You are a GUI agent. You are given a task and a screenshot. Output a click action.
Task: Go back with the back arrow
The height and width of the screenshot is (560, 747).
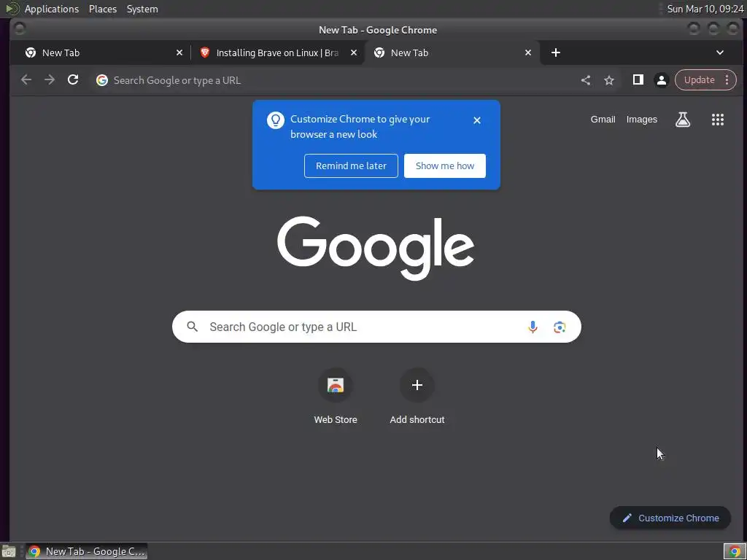click(x=26, y=80)
